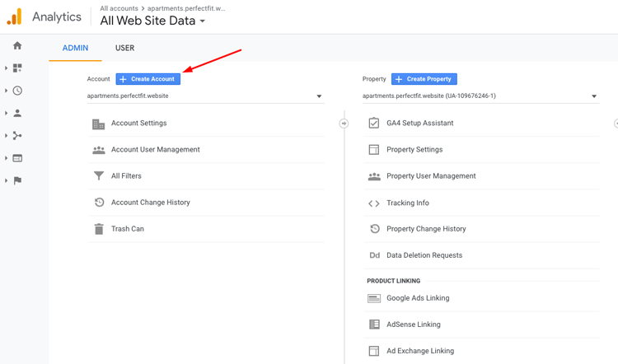Viewport: 618px width, 364px height.
Task: Select the ADMIN tab
Action: point(75,48)
